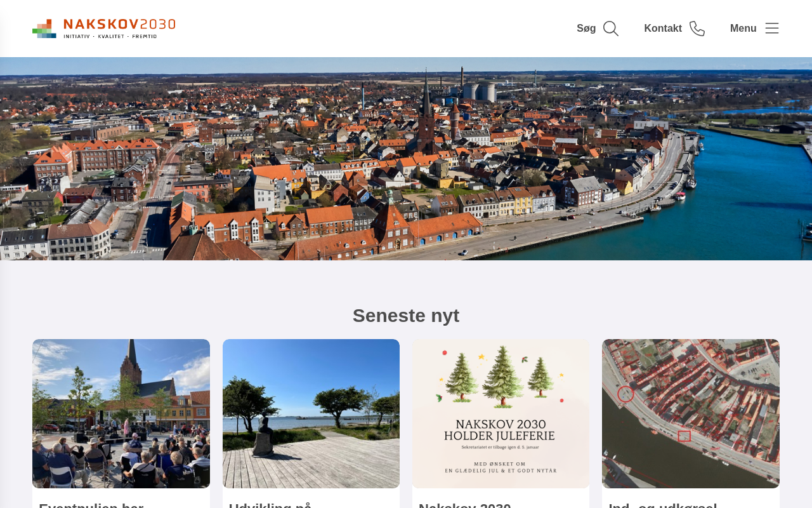Viewport: 812px width, 508px height.
Task: Open the hamburger menu icon
Action: pos(772,29)
